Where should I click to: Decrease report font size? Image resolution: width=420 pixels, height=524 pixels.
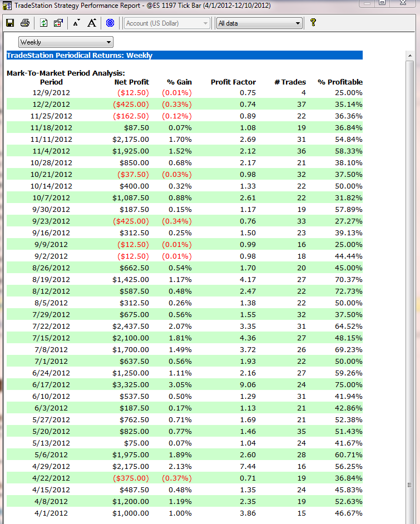point(77,23)
